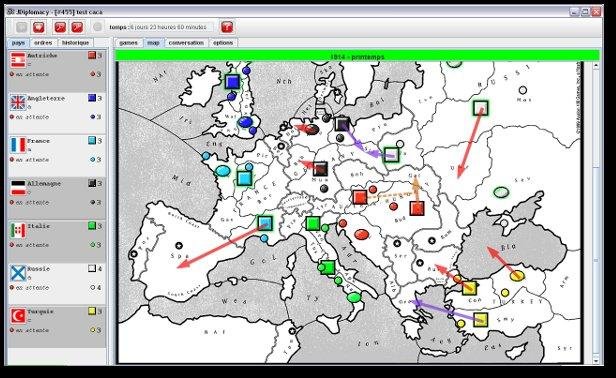
Task: Click the Autriche flag icon
Action: click(x=18, y=60)
